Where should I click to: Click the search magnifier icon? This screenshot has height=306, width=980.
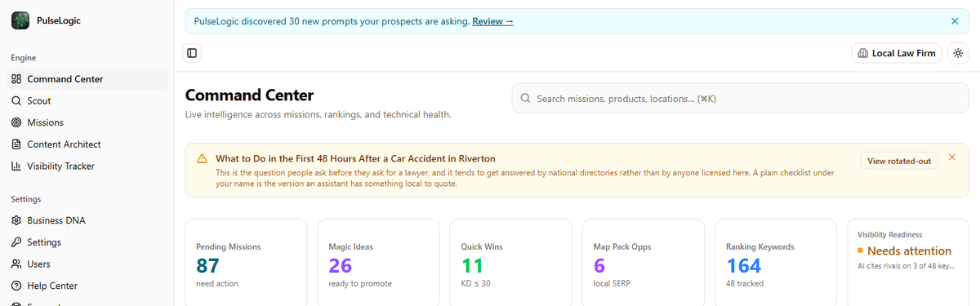pos(525,99)
